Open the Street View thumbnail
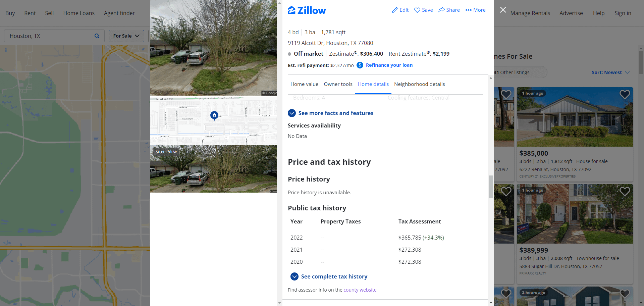 213,169
